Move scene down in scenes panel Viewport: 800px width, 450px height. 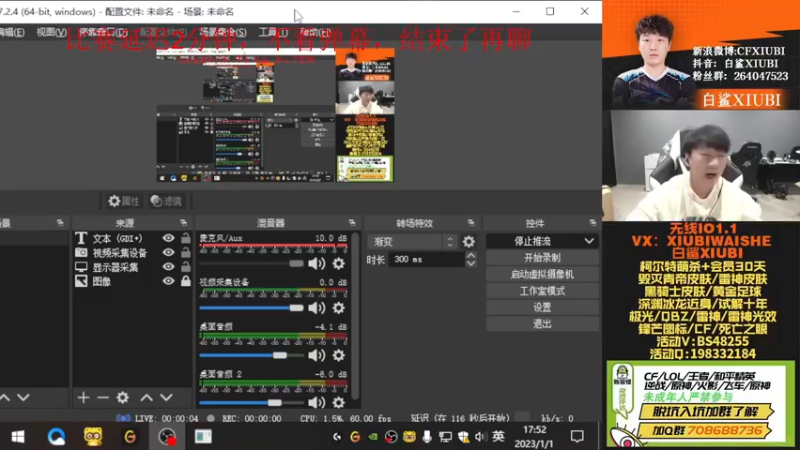23,397
